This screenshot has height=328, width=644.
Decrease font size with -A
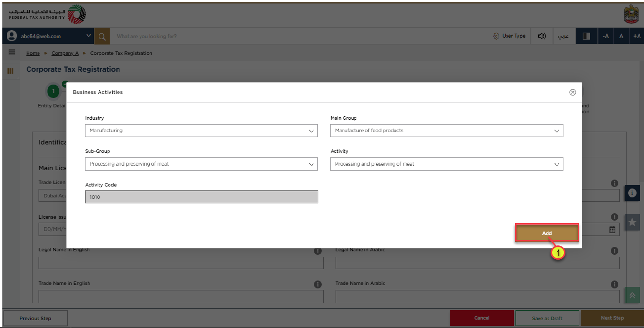605,36
